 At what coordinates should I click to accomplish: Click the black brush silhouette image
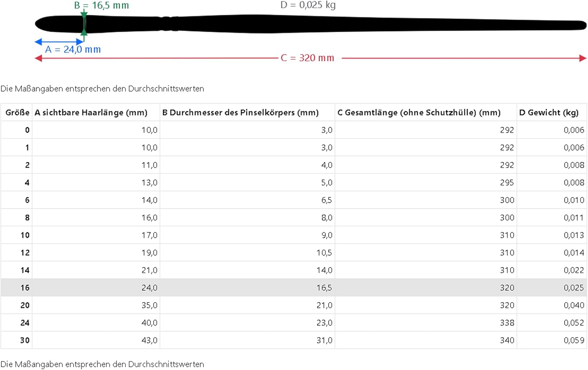point(311,24)
